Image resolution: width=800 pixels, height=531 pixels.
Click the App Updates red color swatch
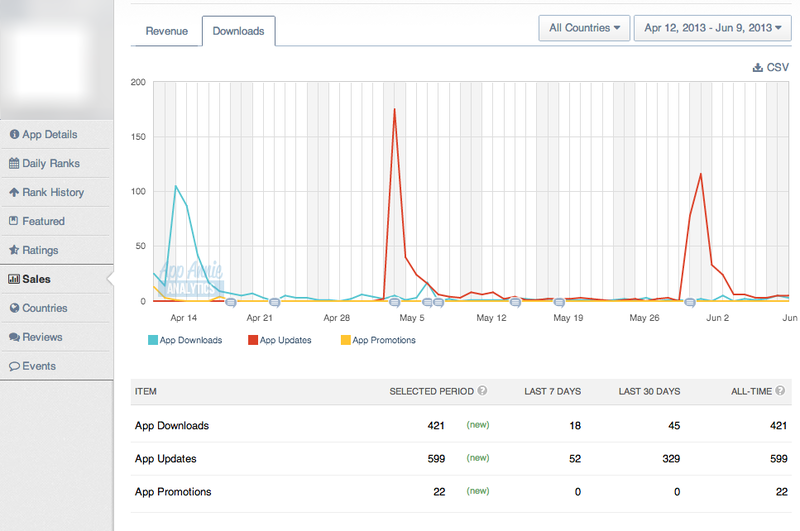(x=253, y=340)
